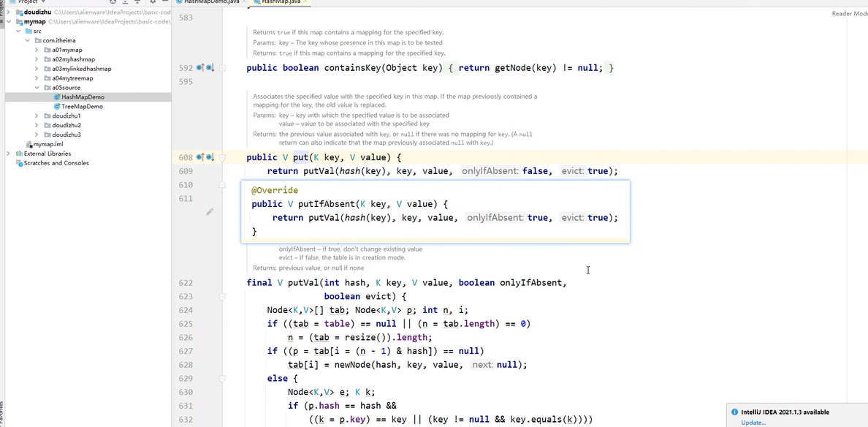Select the HashMapDemo class icon in the tree
Viewport: 868px width, 427px height.
tap(57, 97)
